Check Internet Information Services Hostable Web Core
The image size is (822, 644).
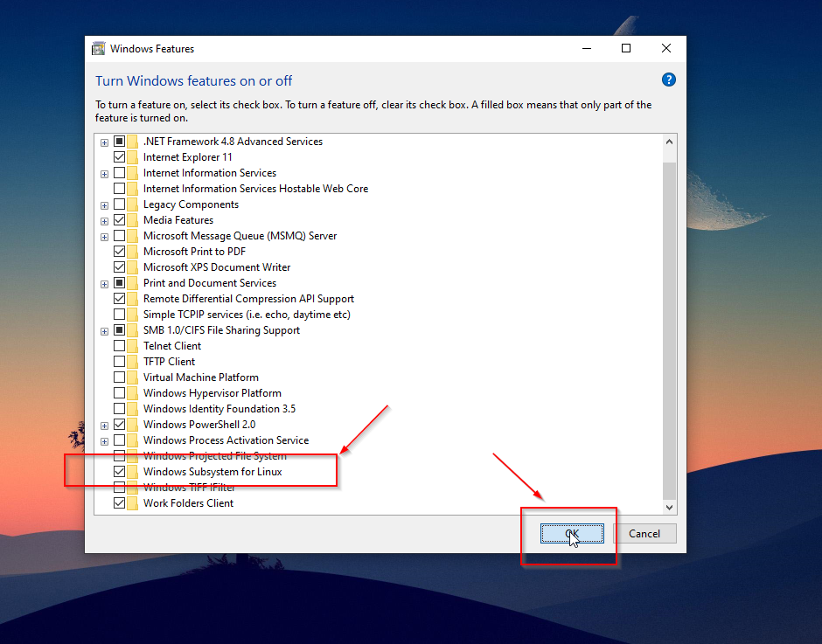[119, 189]
